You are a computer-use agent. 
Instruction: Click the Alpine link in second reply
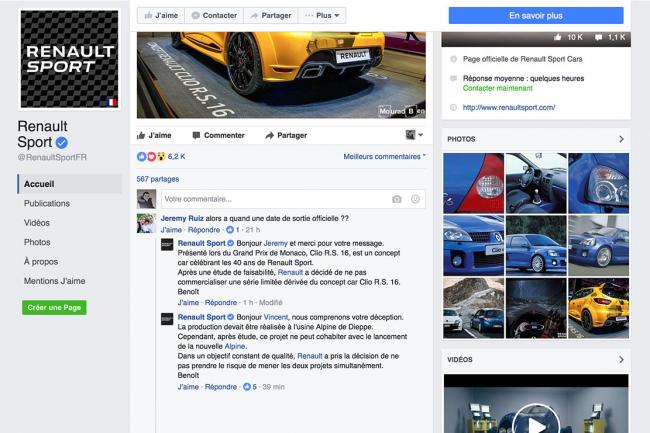235,346
